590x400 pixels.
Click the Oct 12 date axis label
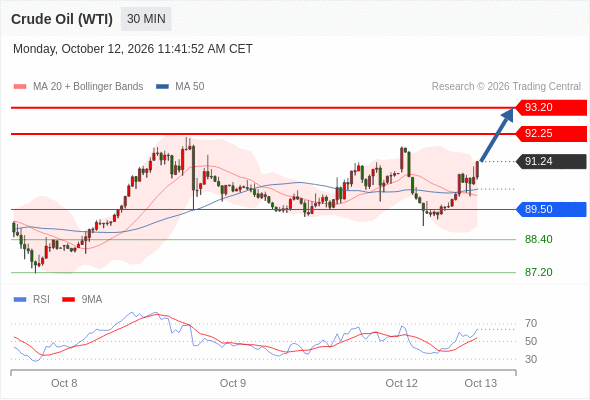click(401, 383)
